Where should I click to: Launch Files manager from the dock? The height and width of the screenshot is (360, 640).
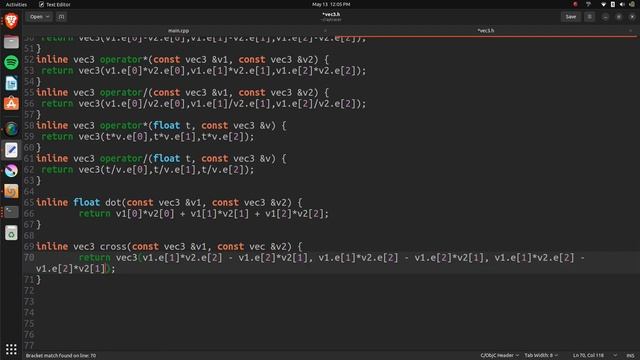pyautogui.click(x=11, y=42)
